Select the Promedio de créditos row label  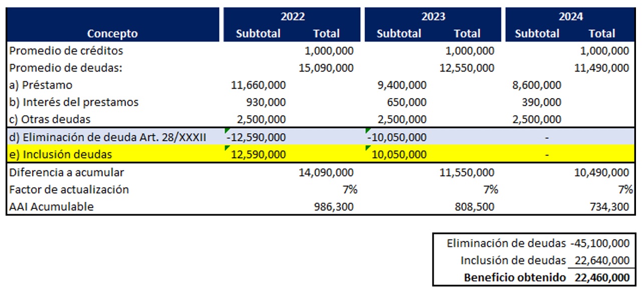(66, 51)
